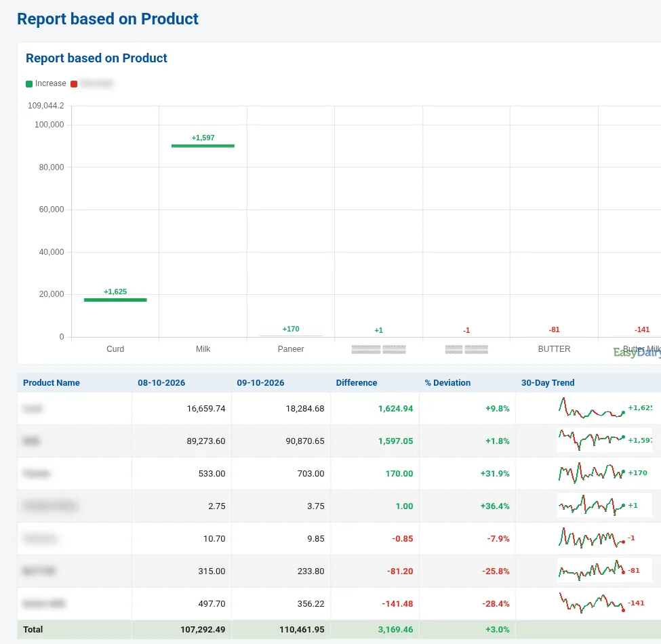This screenshot has height=644, width=661.
Task: Select the 110,461.95 total cell
Action: [281, 629]
